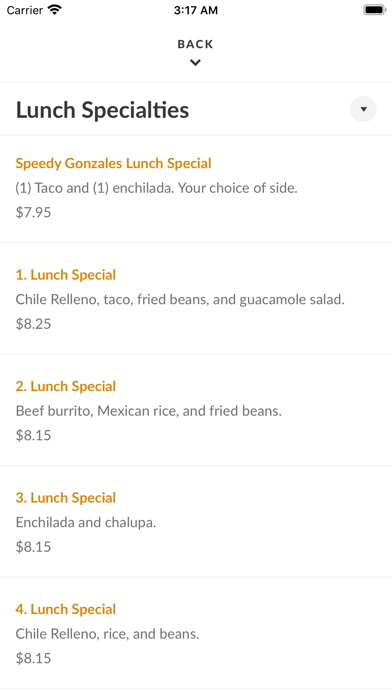Tap the BACK label at top
The width and height of the screenshot is (392, 696).
tap(195, 44)
